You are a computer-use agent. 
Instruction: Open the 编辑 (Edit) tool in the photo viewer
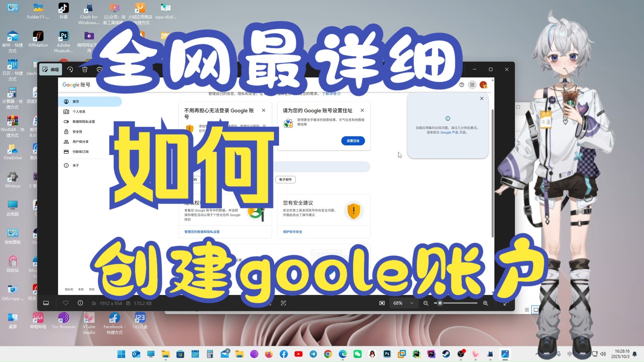[50, 69]
